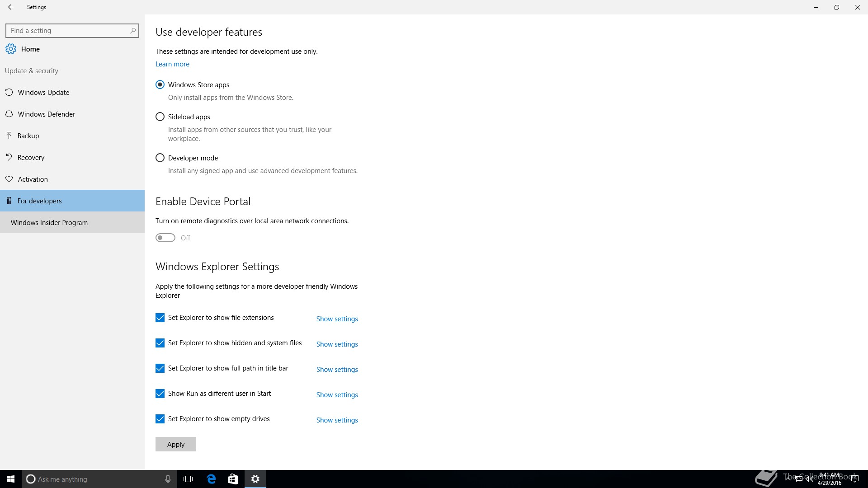The image size is (868, 488).
Task: Uncheck show full path in title bar
Action: [160, 368]
